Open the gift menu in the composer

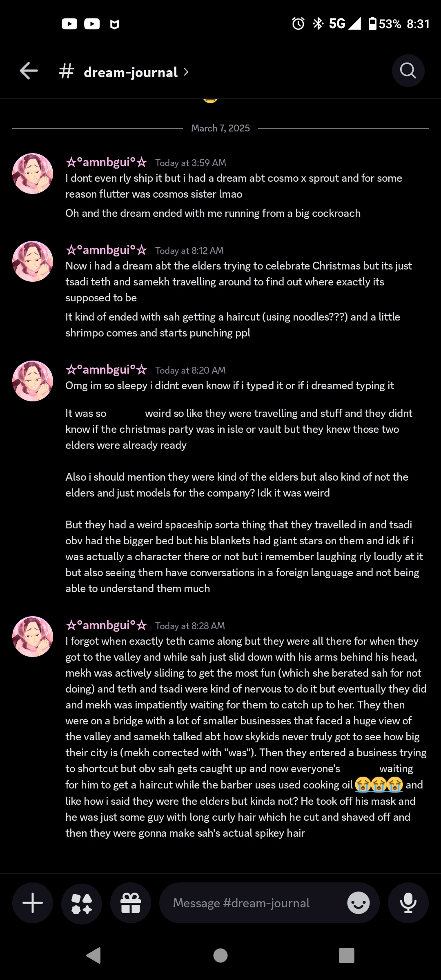coord(130,903)
